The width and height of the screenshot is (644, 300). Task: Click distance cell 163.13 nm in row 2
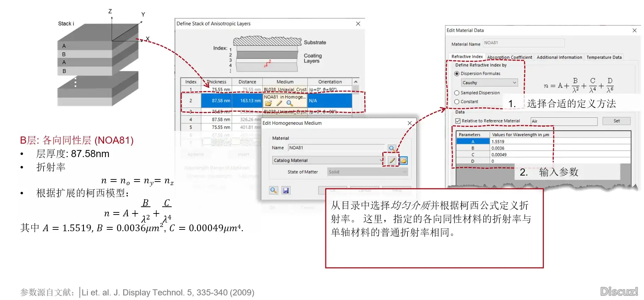tap(247, 101)
